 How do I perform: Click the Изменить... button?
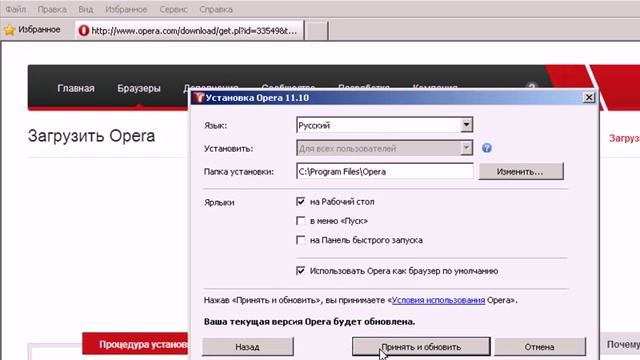[521, 171]
